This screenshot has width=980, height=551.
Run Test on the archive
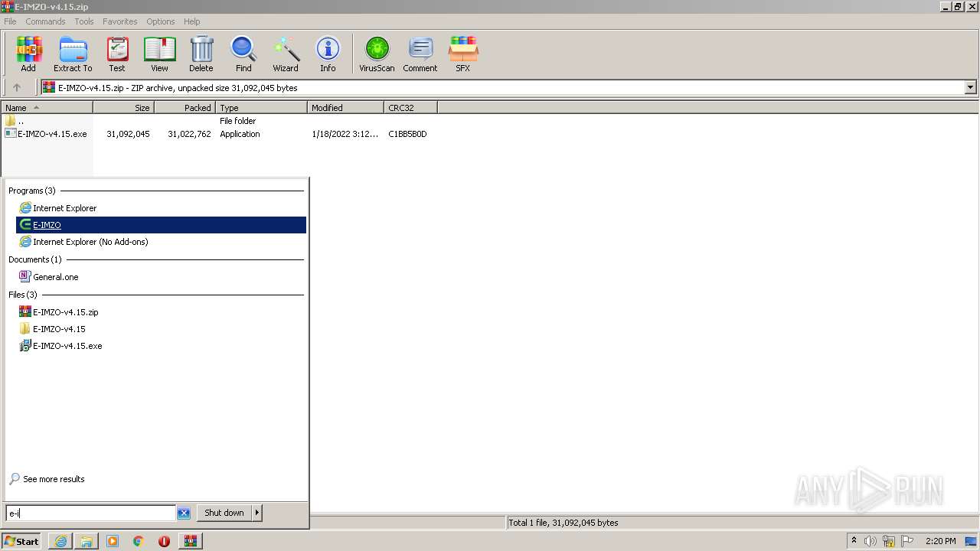pyautogui.click(x=117, y=54)
